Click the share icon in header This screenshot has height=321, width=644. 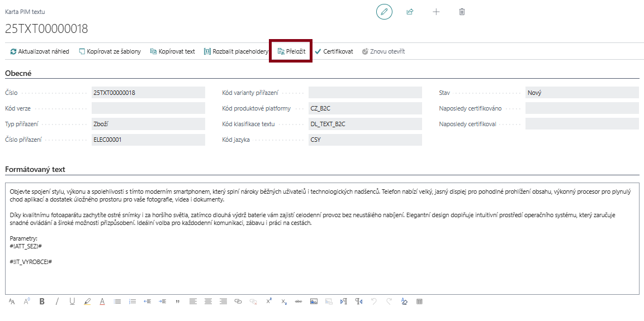tap(410, 12)
